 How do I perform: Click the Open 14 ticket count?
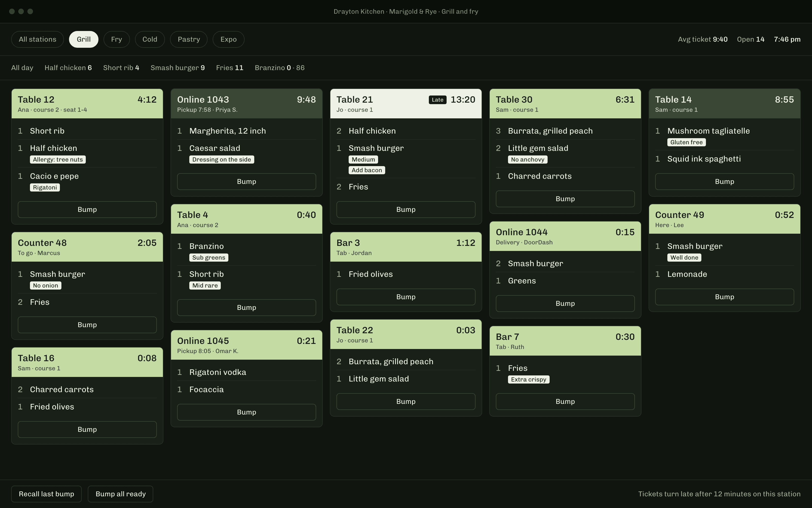[751, 39]
